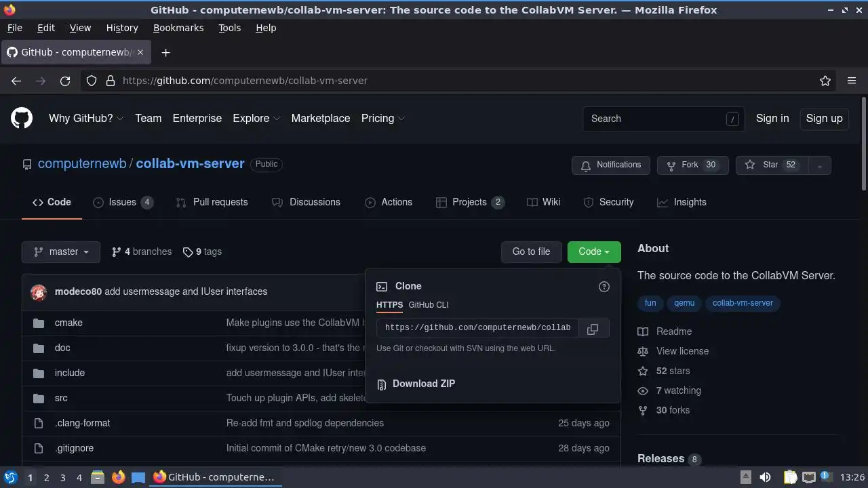Click the Go to file button

click(x=531, y=252)
